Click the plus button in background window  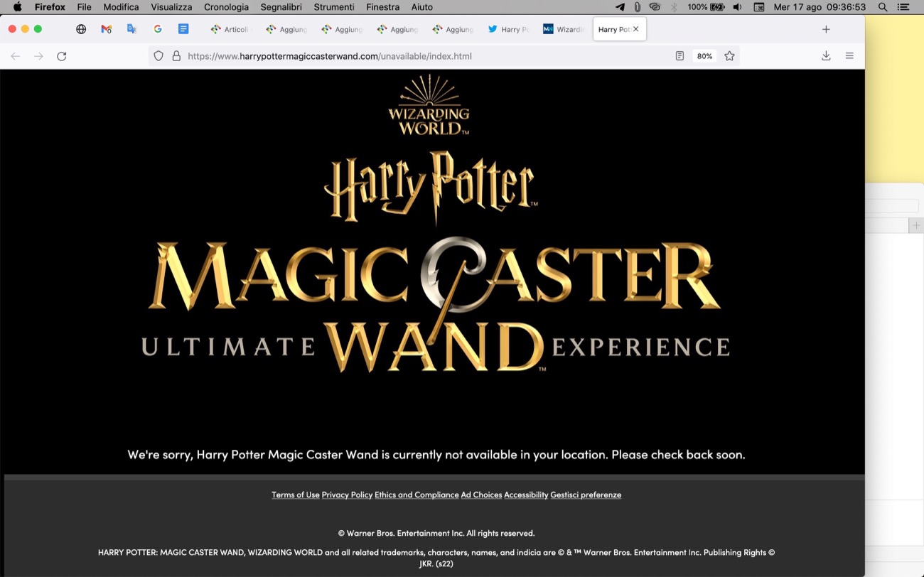(x=916, y=225)
